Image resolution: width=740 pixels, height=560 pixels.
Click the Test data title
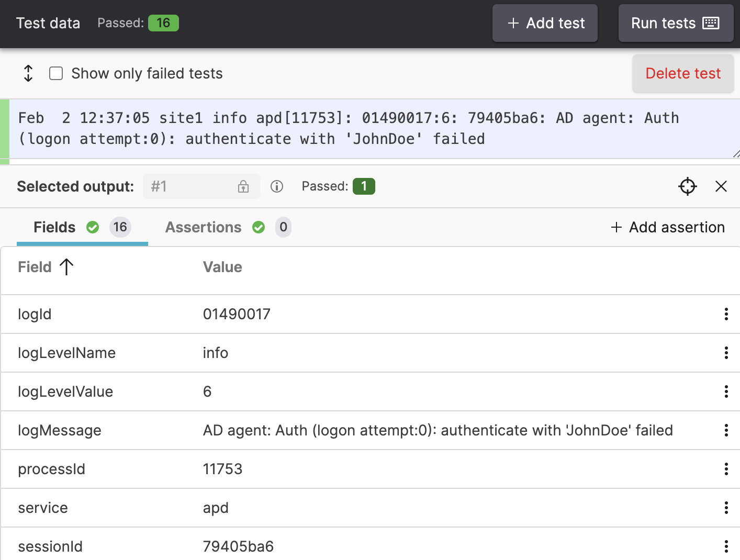[x=48, y=23]
